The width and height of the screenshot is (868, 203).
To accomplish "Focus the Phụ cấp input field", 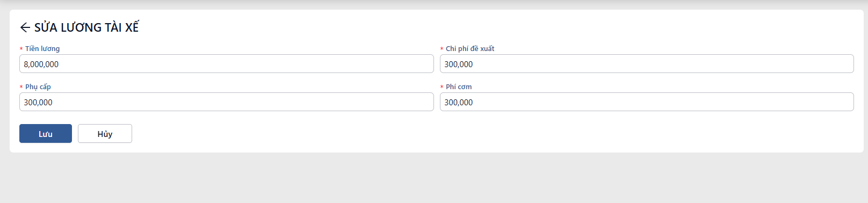I will pos(227,102).
